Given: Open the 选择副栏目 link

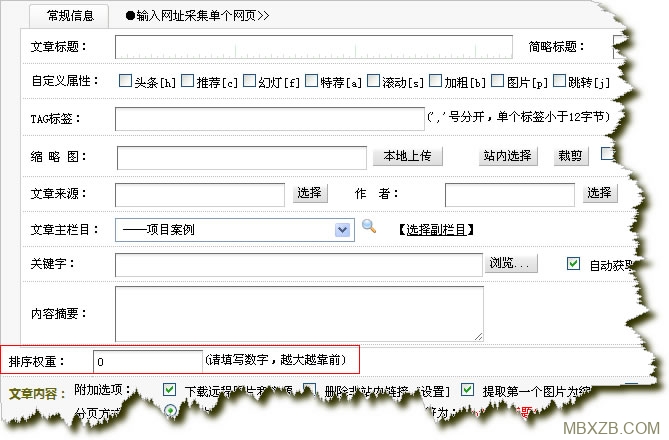Looking at the screenshot, I should coord(436,230).
